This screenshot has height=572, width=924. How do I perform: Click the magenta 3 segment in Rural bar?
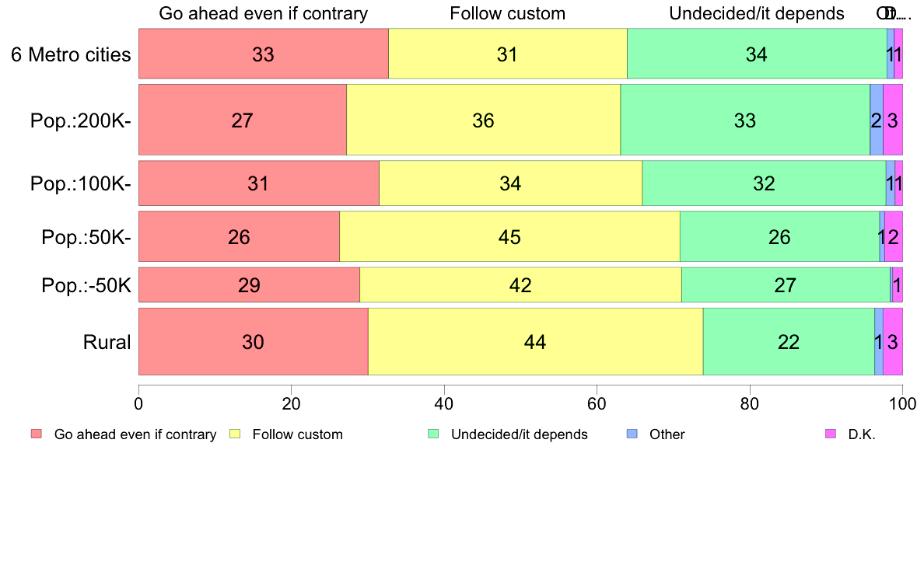click(893, 342)
